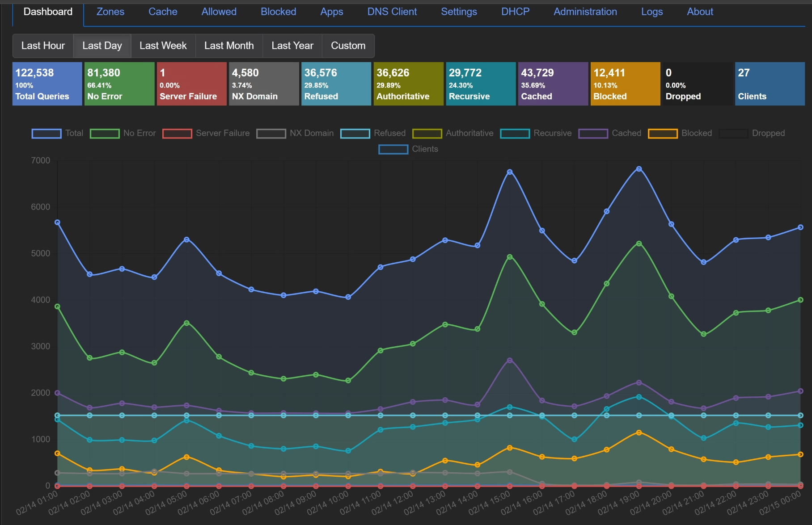Open the About tab
This screenshot has width=812, height=525.
click(x=700, y=12)
